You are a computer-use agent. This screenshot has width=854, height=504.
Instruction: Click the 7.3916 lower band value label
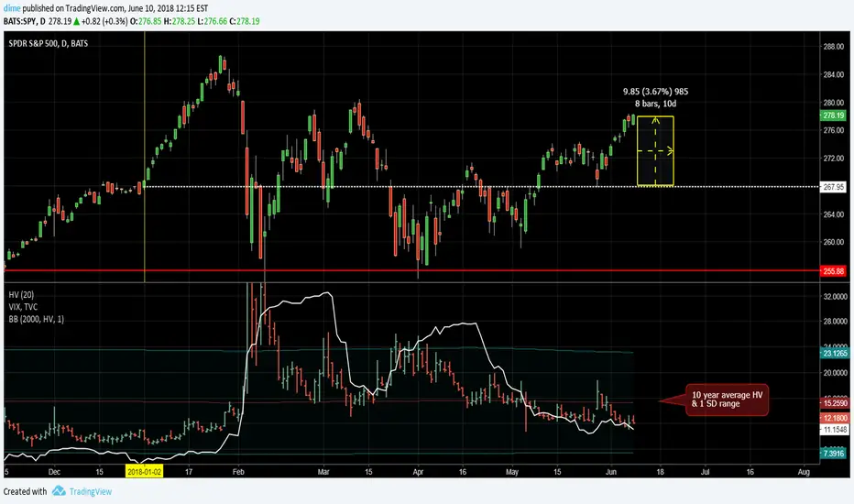coord(833,454)
